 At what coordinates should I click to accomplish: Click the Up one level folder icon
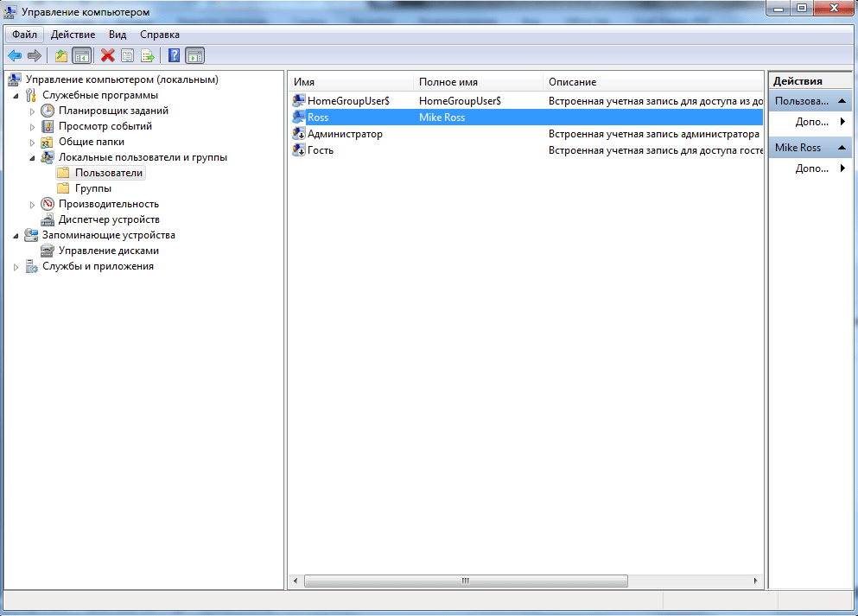(x=60, y=56)
